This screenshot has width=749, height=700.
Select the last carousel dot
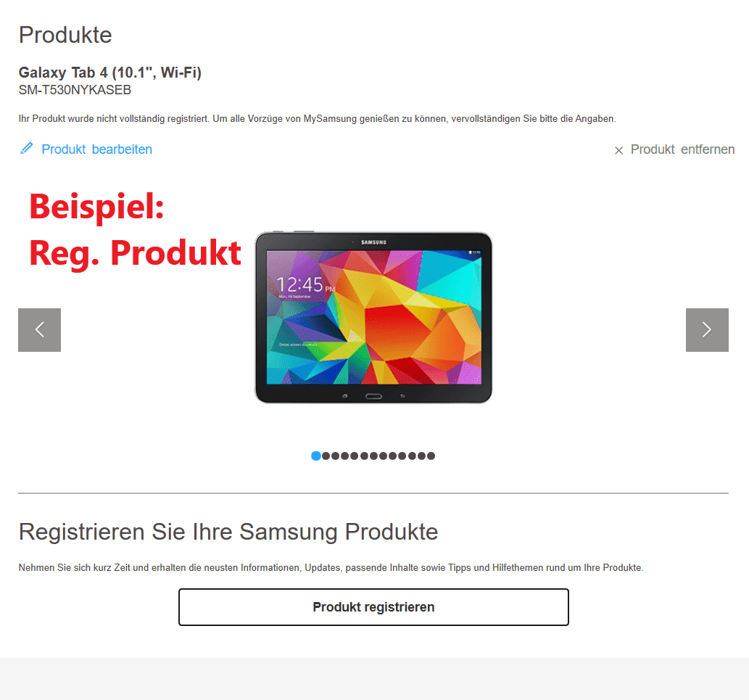tap(431, 456)
